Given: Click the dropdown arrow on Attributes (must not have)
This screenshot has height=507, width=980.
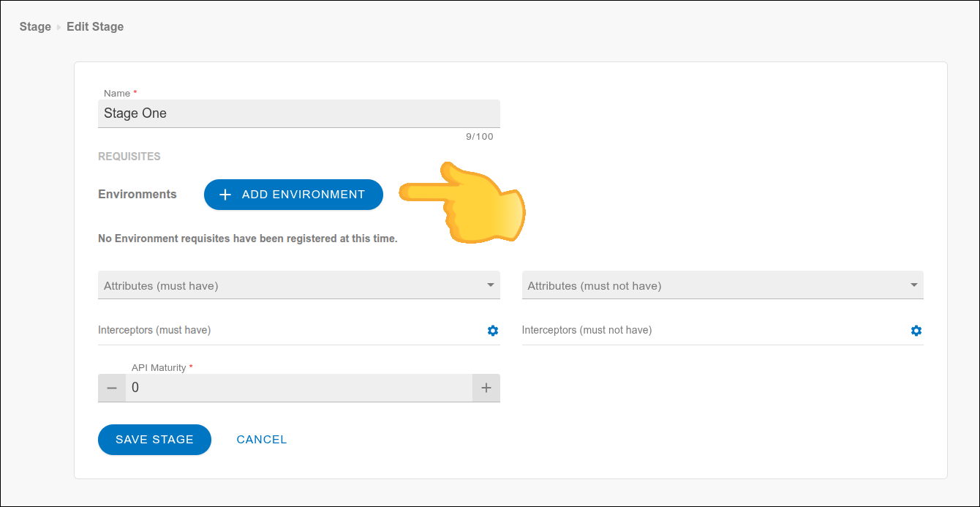Looking at the screenshot, I should tap(913, 285).
